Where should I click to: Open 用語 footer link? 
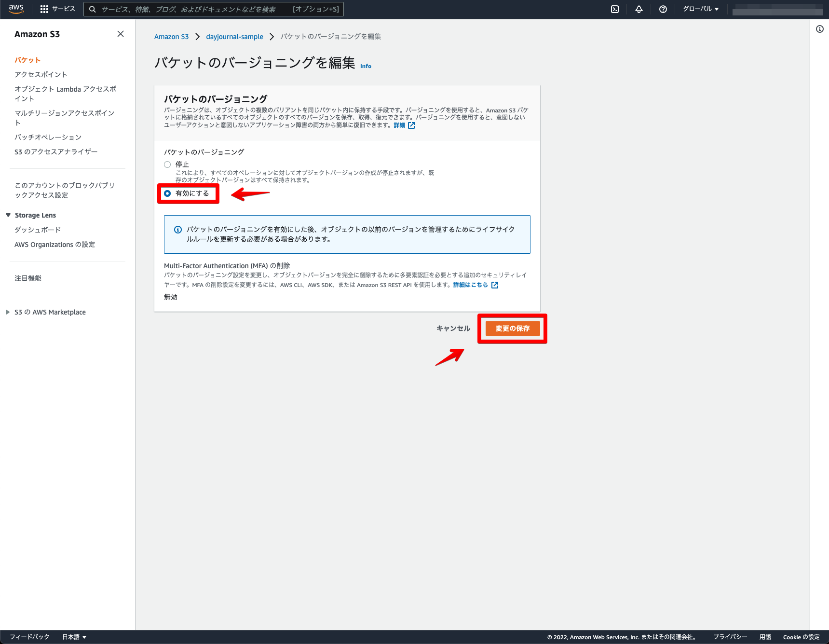coord(765,637)
